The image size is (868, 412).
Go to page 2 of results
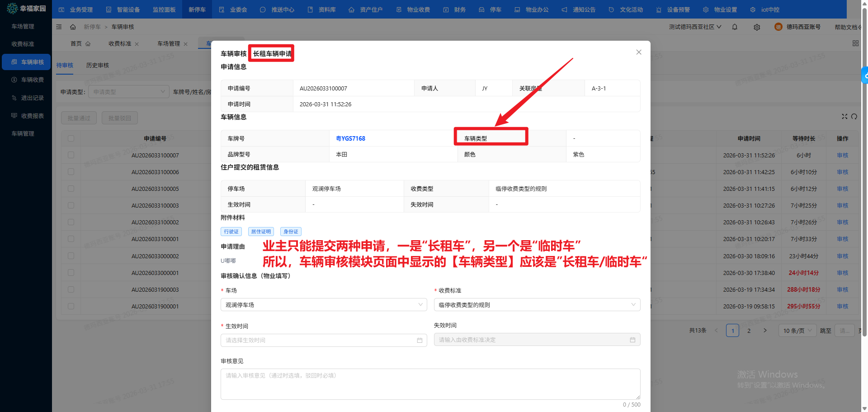coord(749,330)
